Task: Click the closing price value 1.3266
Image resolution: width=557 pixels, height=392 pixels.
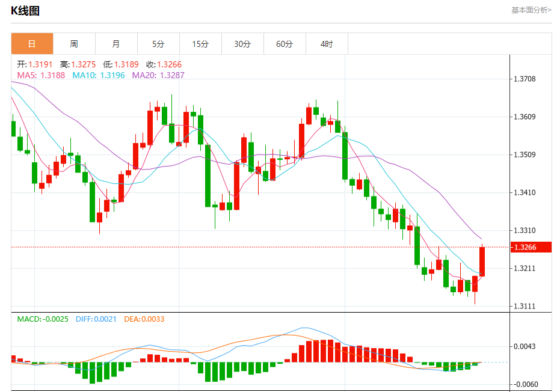Action: [x=170, y=64]
